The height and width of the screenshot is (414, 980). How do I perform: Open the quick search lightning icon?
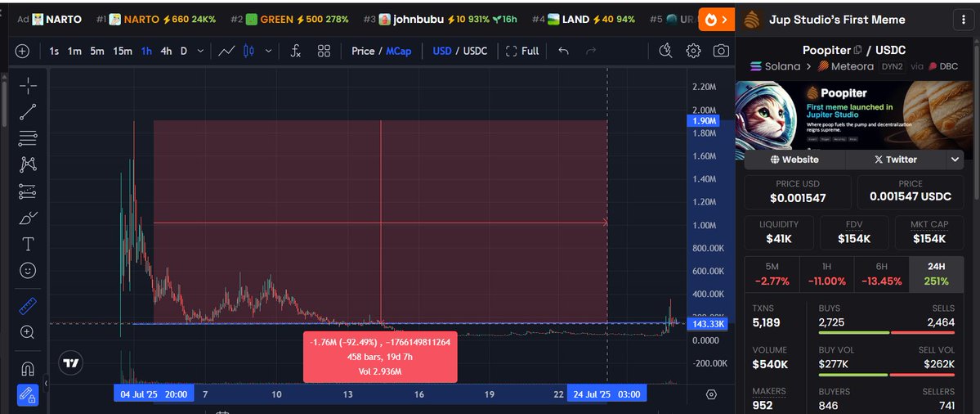pyautogui.click(x=665, y=52)
